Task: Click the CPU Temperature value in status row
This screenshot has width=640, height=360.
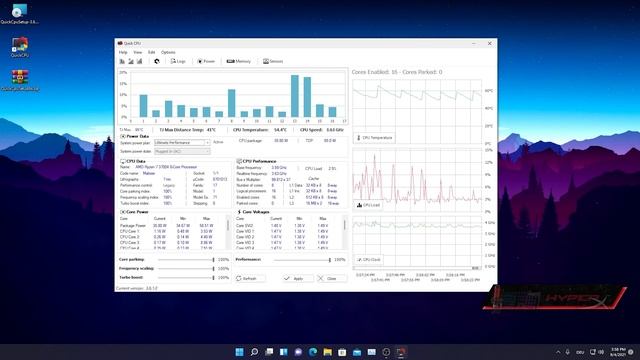Action: [280, 130]
